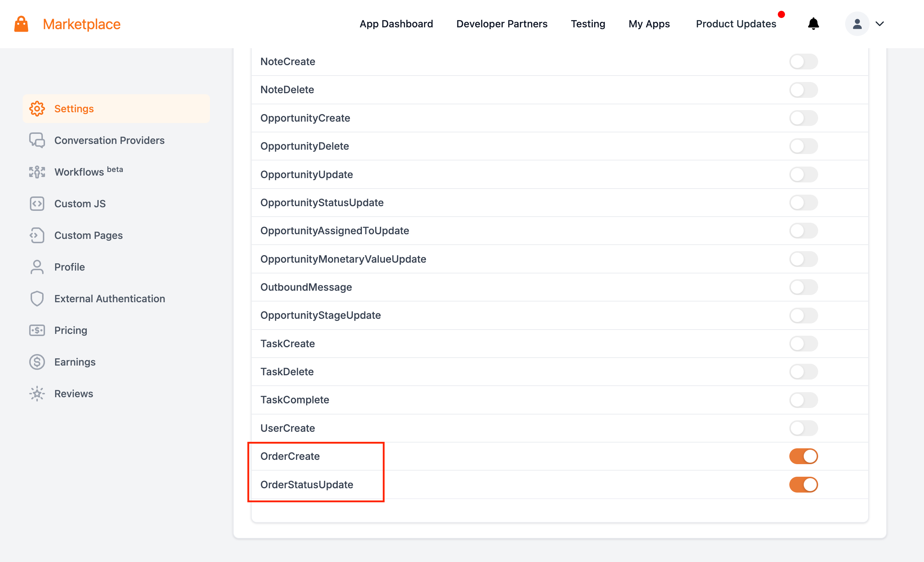Click the user avatar icon
924x562 pixels.
click(857, 24)
